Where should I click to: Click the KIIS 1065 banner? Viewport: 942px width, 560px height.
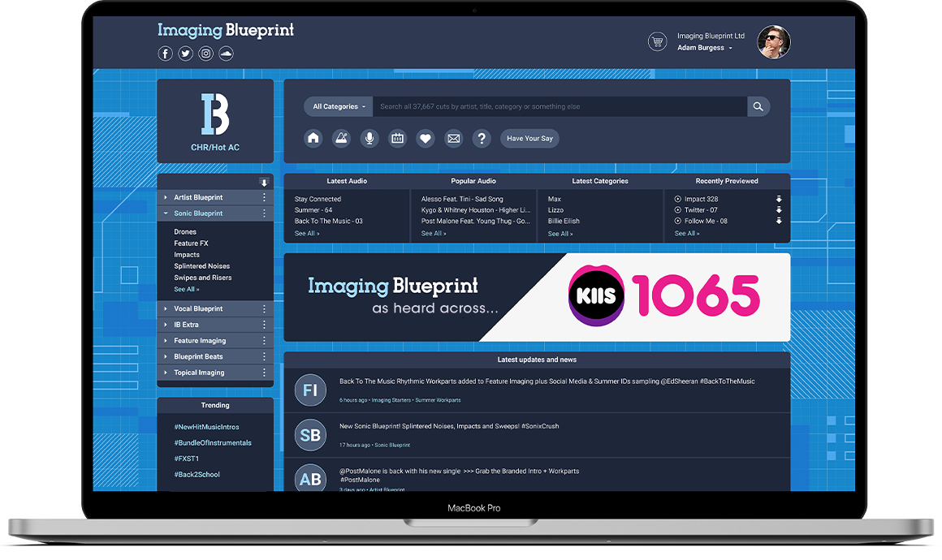click(x=537, y=297)
